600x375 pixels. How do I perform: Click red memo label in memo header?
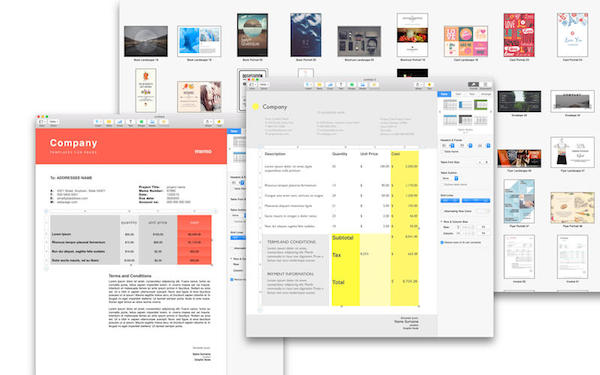(x=203, y=151)
